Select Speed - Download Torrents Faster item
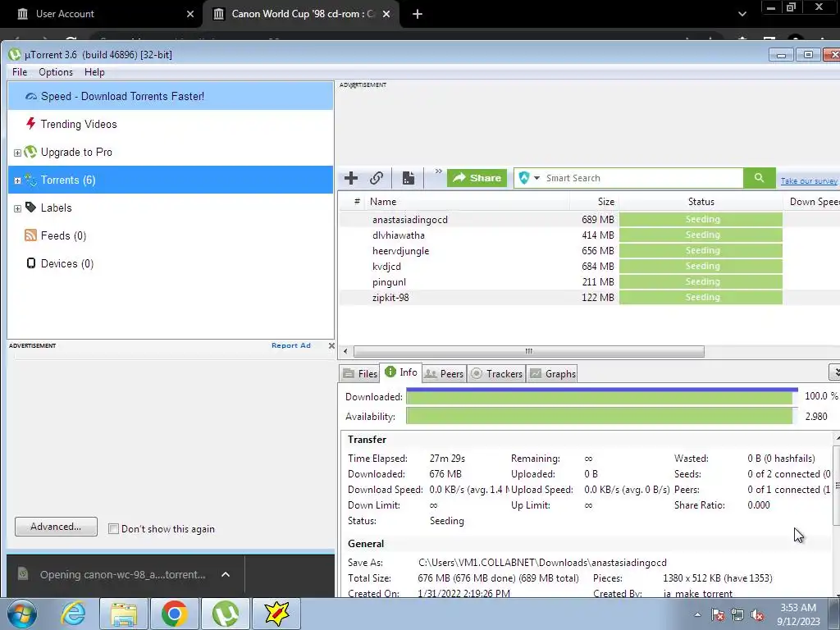 [x=171, y=97]
